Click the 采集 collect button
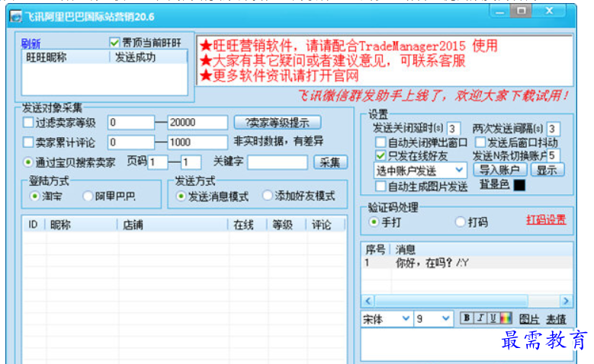 click(329, 162)
